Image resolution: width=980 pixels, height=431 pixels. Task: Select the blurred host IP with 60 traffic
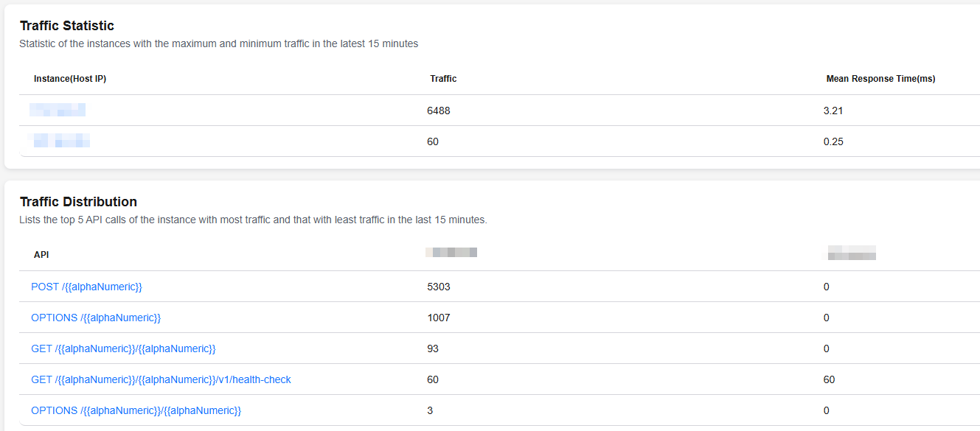tap(61, 141)
